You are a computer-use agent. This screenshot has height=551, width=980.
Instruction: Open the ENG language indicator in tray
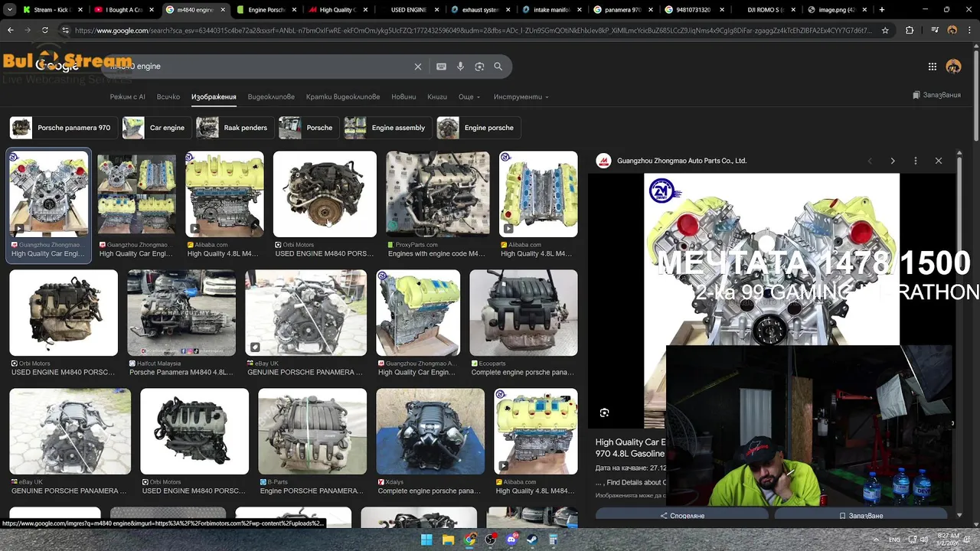coord(893,540)
